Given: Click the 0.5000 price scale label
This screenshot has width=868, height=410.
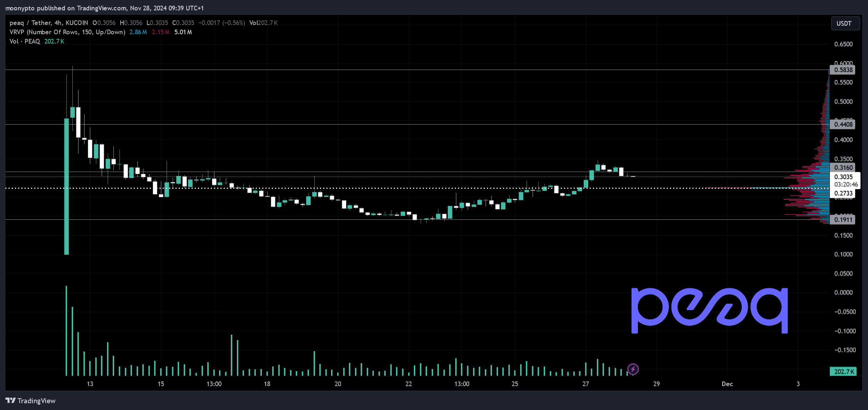Looking at the screenshot, I should click(843, 102).
